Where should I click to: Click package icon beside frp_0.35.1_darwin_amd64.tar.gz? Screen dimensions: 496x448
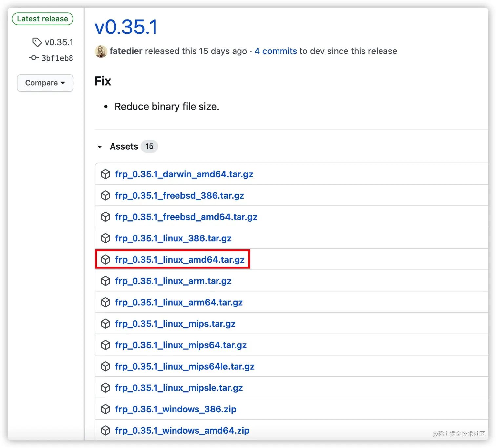pyautogui.click(x=105, y=174)
